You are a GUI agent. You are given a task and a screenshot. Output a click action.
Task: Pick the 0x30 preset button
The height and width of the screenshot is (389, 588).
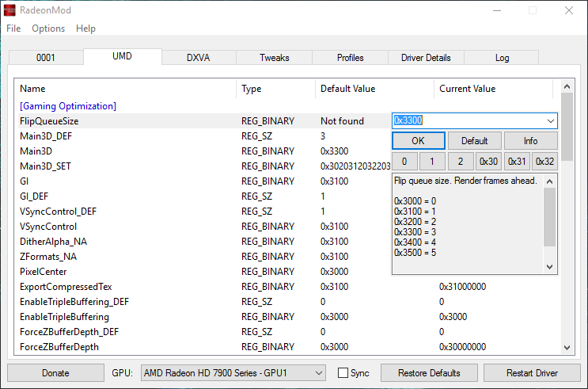[488, 162]
